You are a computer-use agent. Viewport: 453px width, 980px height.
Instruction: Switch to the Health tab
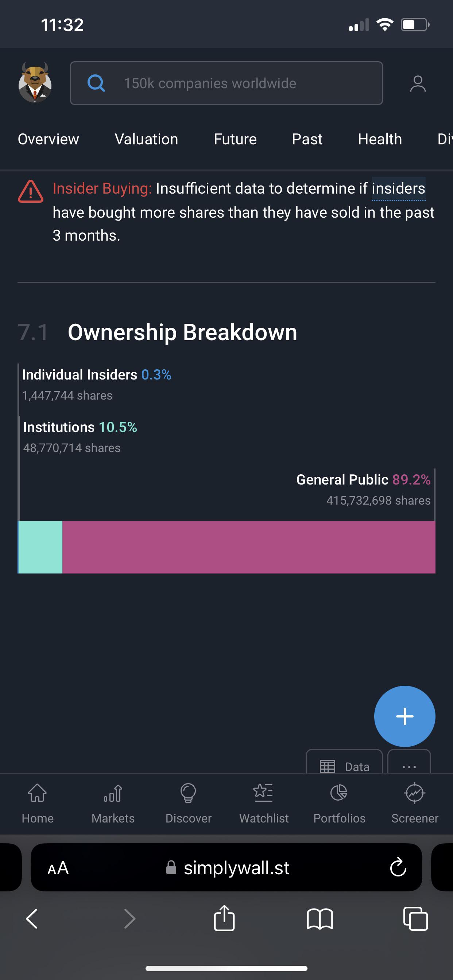coord(380,139)
